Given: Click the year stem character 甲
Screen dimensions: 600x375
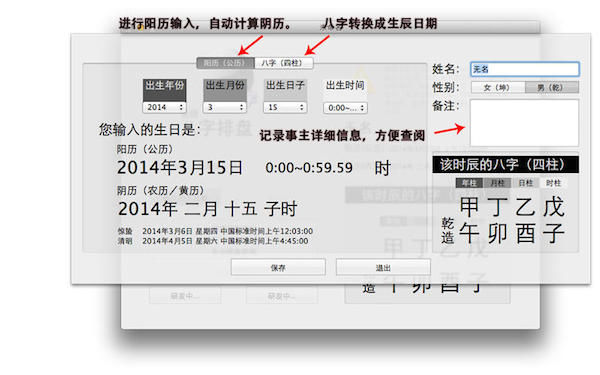Looking at the screenshot, I should click(469, 207).
